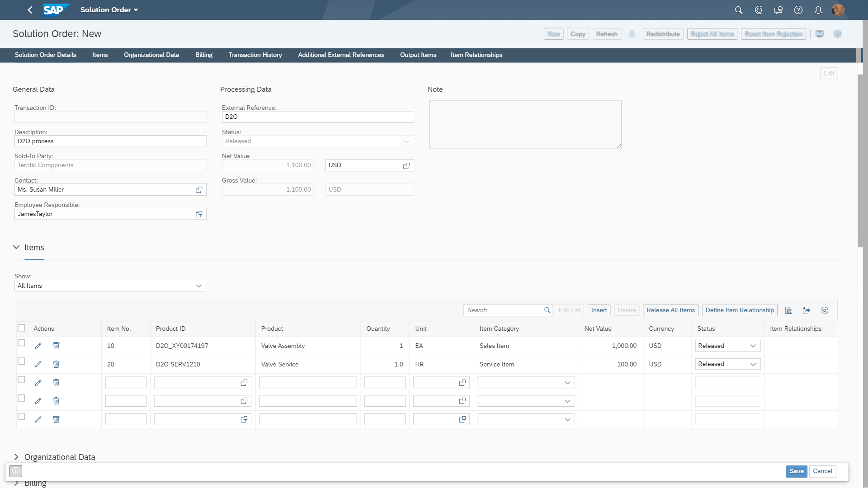Click the Save button
The image size is (868, 488).
[796, 471]
